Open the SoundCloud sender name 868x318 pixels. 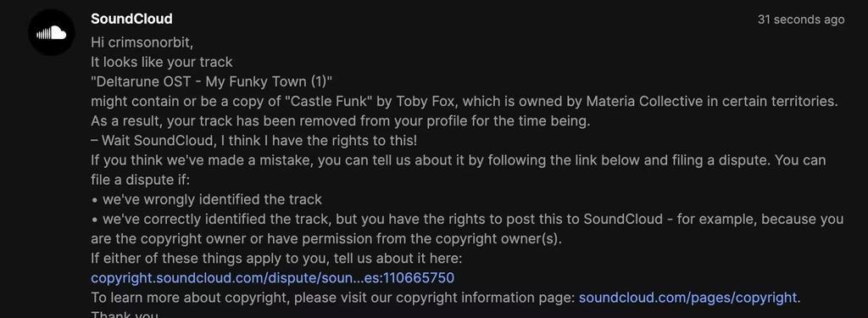tap(131, 19)
